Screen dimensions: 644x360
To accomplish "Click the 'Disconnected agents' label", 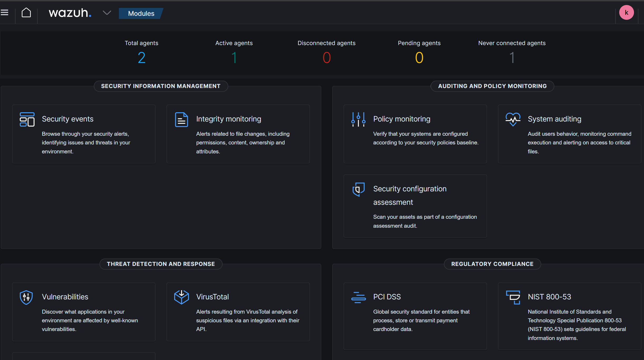I will 326,43.
